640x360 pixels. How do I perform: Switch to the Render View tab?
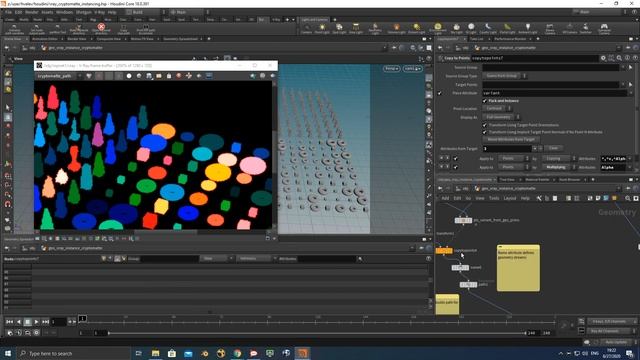click(76, 39)
